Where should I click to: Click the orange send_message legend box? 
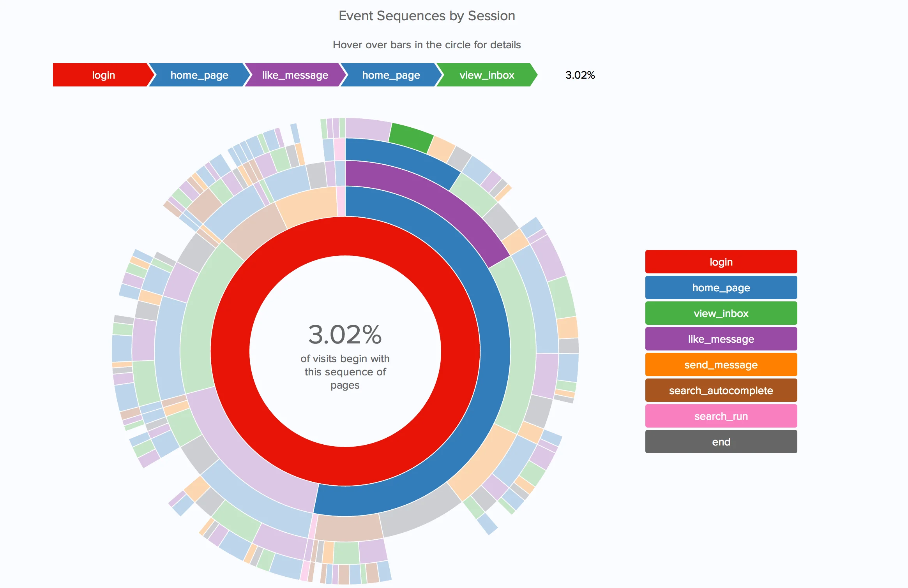click(x=721, y=364)
